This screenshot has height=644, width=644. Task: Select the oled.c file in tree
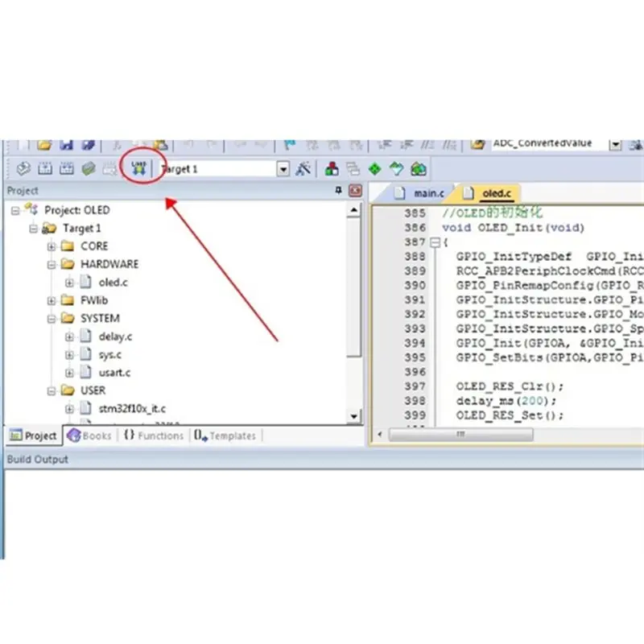(x=113, y=283)
